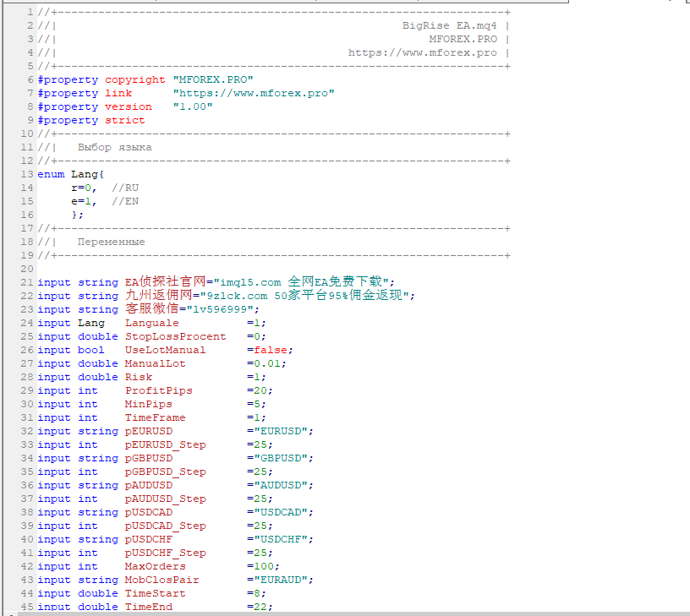
Task: Click the ProfitPips variable name
Action: (159, 390)
